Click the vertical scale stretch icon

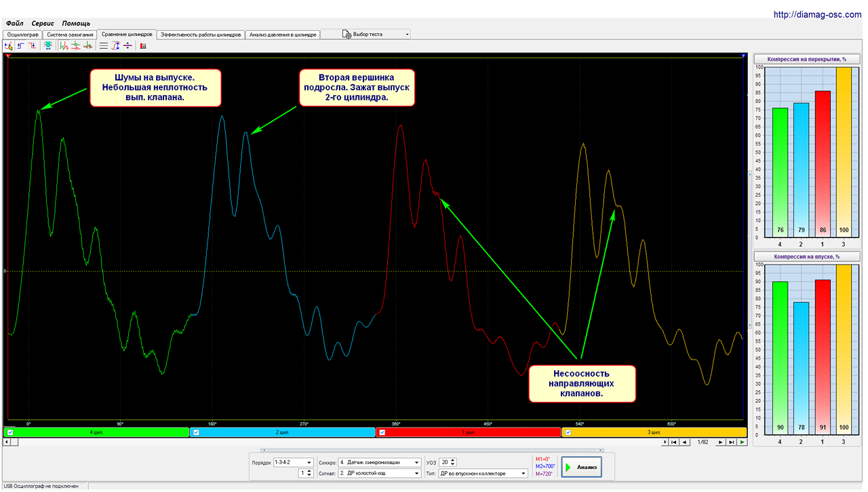pyautogui.click(x=115, y=45)
